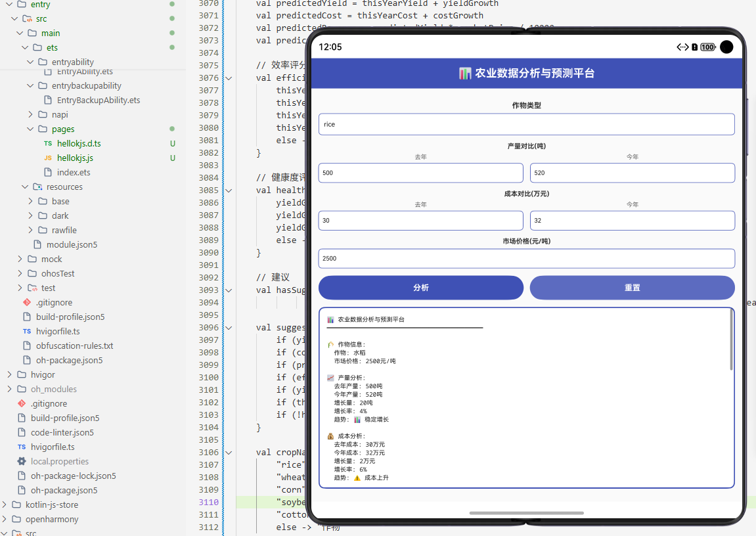
Task: Toggle code fold at line 3106
Action: pos(229,453)
